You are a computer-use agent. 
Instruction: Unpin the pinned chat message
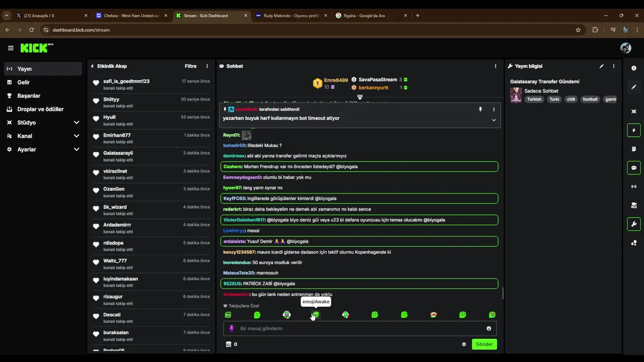(x=480, y=109)
